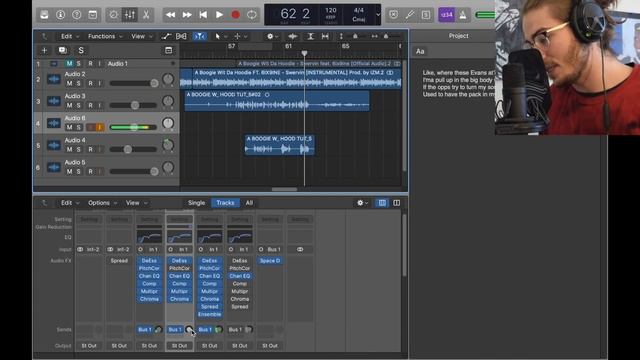Open the Mixer gear settings menu

(x=362, y=203)
